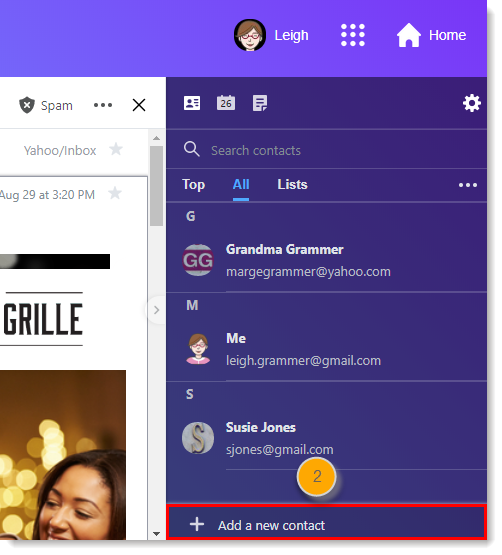
Task: Open the notepad icon
Action: (260, 103)
